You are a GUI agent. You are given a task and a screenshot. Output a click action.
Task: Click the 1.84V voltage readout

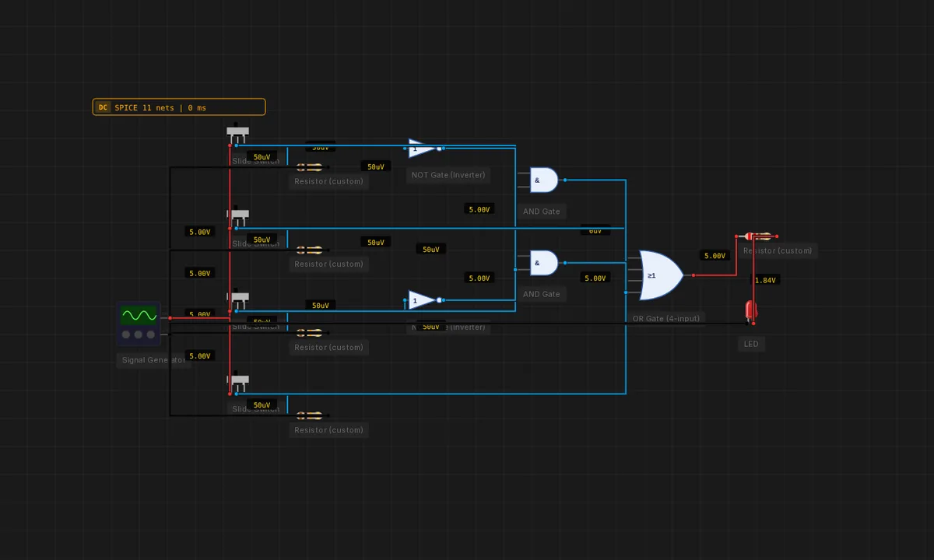click(765, 280)
